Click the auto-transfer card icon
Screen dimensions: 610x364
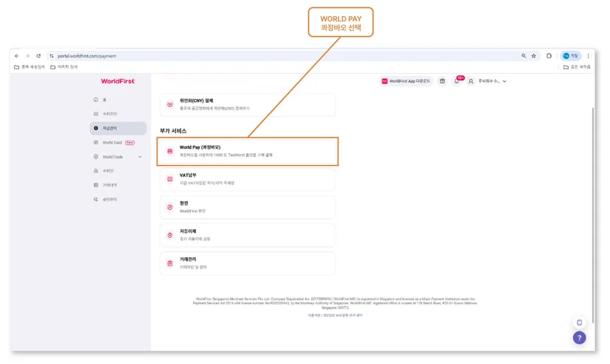click(x=170, y=236)
